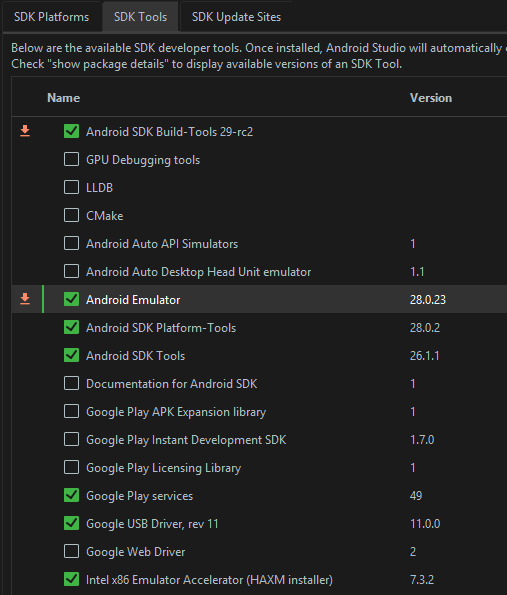Select Documentation for Android SDK label
The height and width of the screenshot is (595, 507).
click(x=172, y=384)
